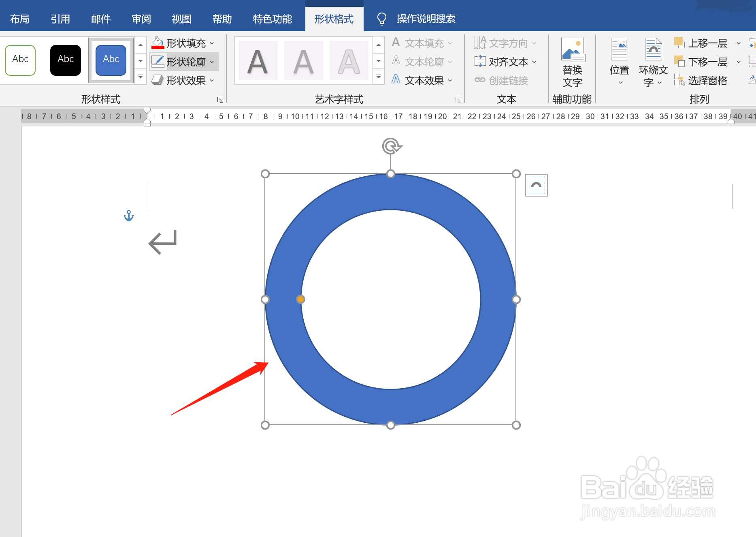Click the 形状填充 paint bucket icon
The image size is (756, 537).
pyautogui.click(x=158, y=43)
